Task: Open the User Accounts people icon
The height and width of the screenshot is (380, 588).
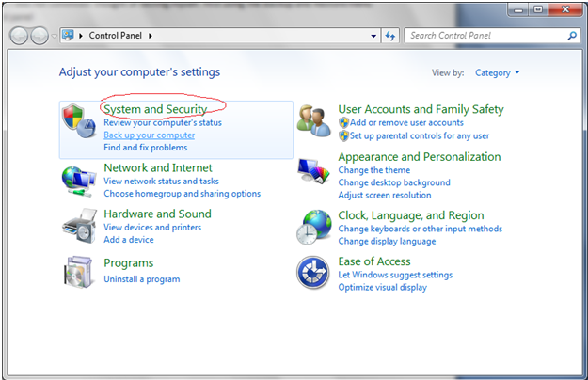Action: click(x=314, y=121)
